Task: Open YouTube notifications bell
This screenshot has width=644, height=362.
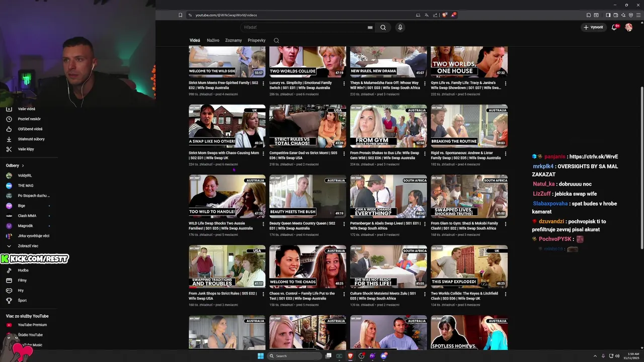Action: pos(614,27)
